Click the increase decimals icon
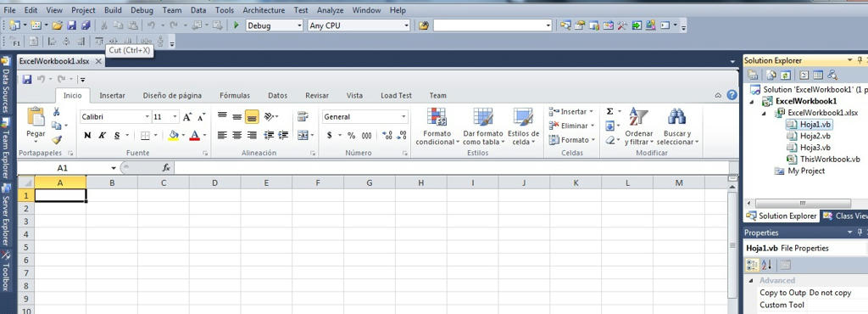Screen dimensions: 868x314 coord(387,135)
